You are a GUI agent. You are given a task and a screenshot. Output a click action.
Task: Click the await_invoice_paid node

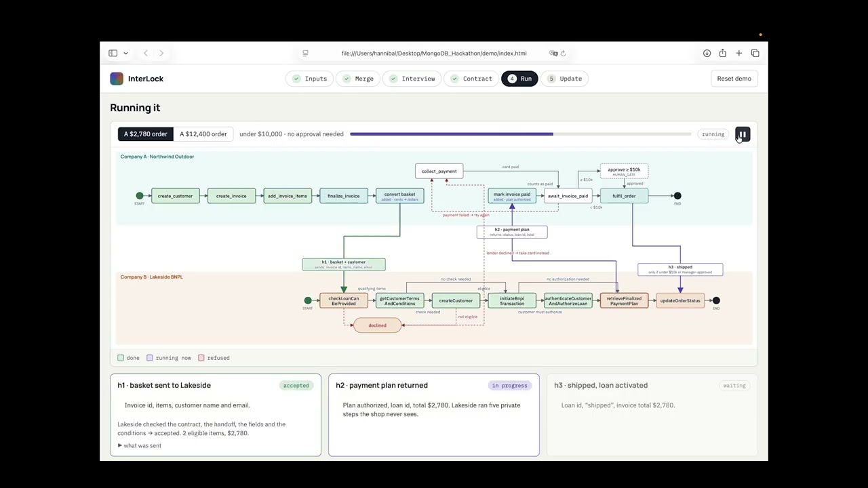tap(568, 196)
